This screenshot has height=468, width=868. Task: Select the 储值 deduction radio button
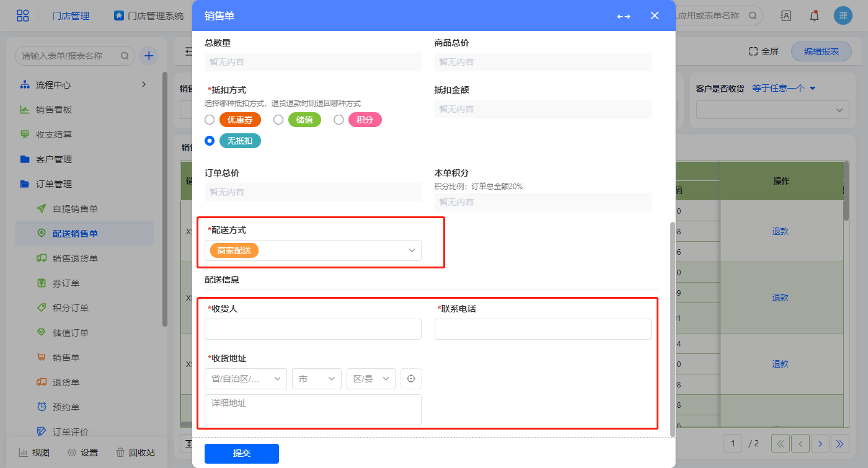click(278, 120)
